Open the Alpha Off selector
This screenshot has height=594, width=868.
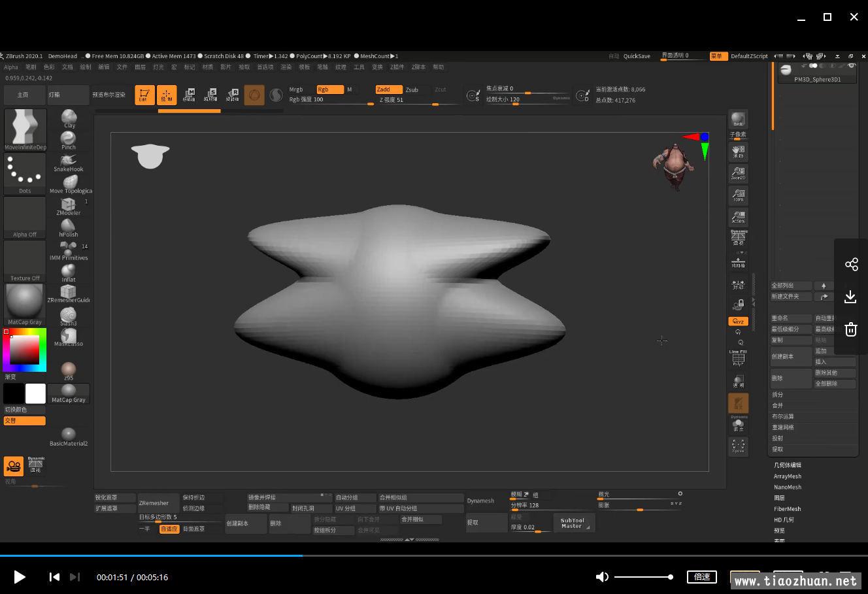pyautogui.click(x=25, y=218)
